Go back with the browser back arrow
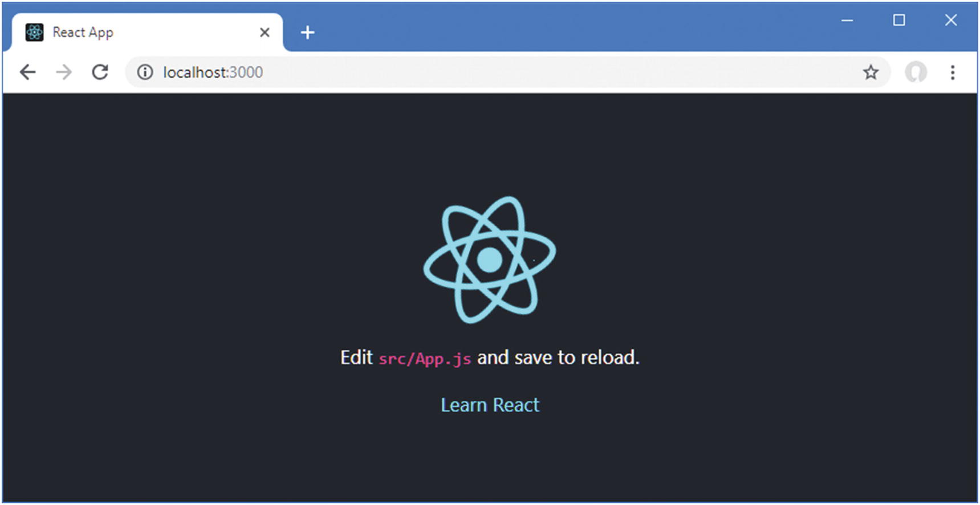Image resolution: width=980 pixels, height=505 pixels. pyautogui.click(x=27, y=72)
